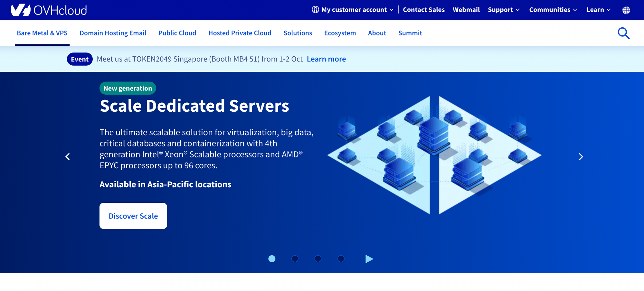This screenshot has width=644, height=291.
Task: Click the TOKEN2049 Singapore announcement text
Action: coord(200,59)
